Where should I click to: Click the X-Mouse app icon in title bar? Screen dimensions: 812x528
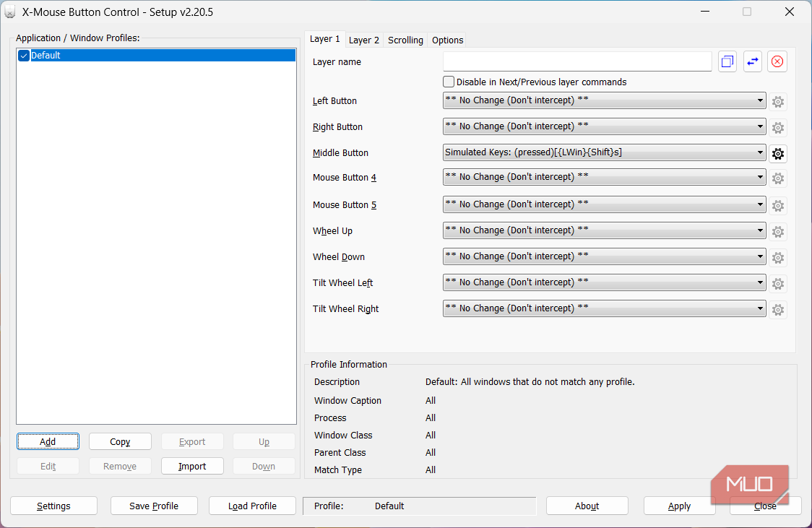pos(10,12)
